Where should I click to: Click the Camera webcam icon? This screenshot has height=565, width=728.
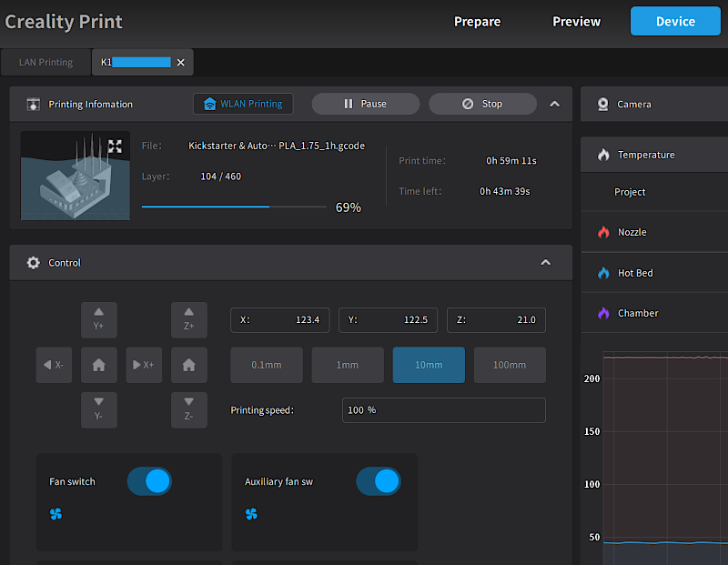pyautogui.click(x=602, y=104)
